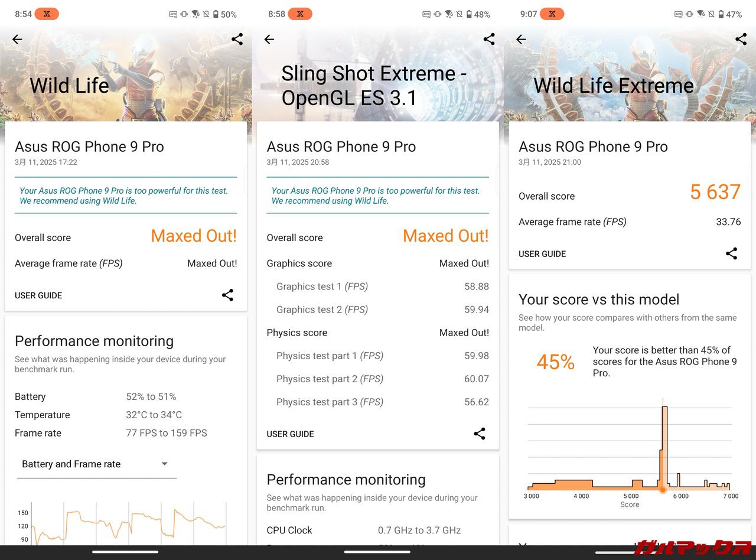Tap the orange marker dot on score histogram
Screen dimensions: 756x560
point(663,490)
